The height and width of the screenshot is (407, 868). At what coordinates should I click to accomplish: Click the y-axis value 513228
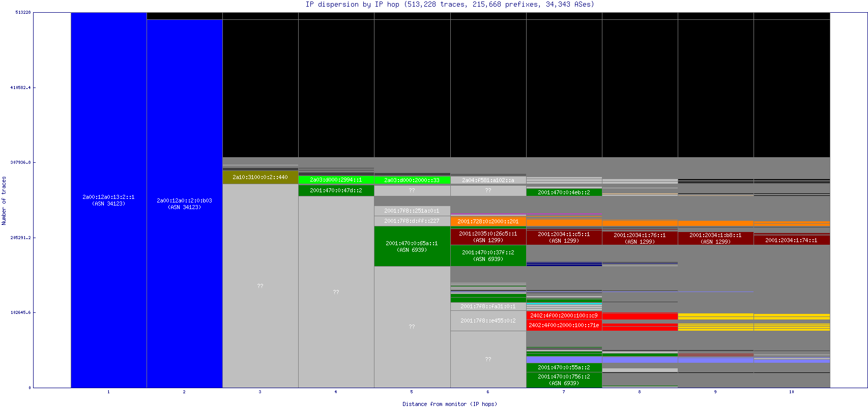[x=23, y=12]
